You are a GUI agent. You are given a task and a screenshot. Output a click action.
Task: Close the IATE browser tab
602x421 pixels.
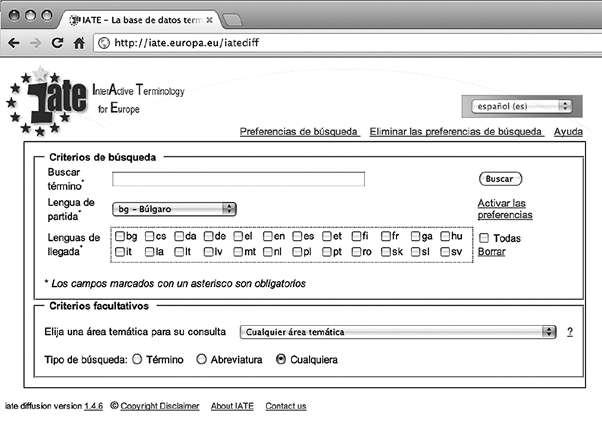[x=209, y=20]
